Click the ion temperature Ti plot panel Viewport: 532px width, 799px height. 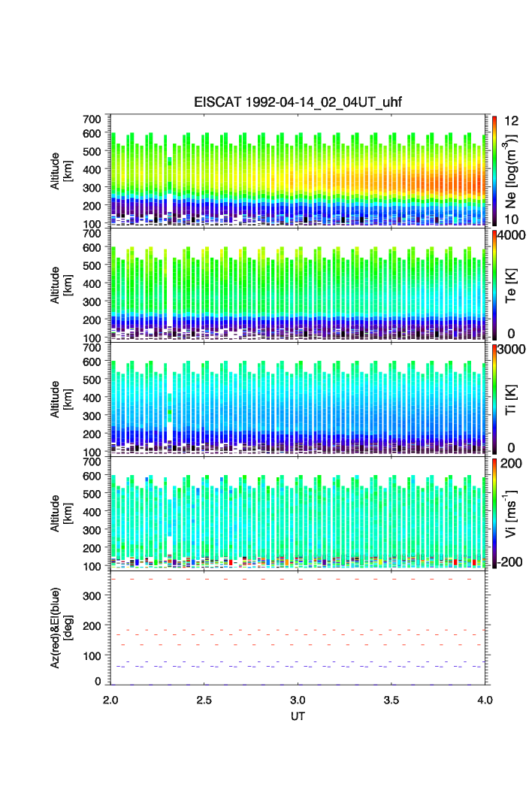click(x=298, y=399)
